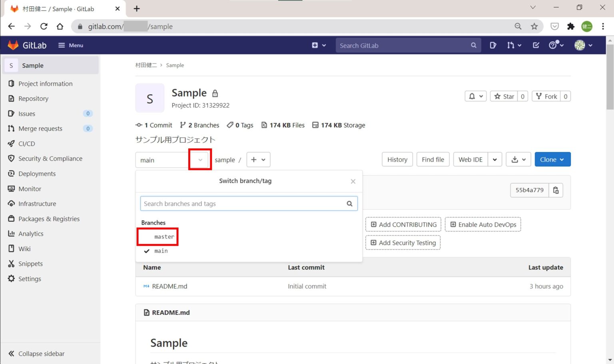This screenshot has height=364, width=614.
Task: Open the project History
Action: [397, 159]
